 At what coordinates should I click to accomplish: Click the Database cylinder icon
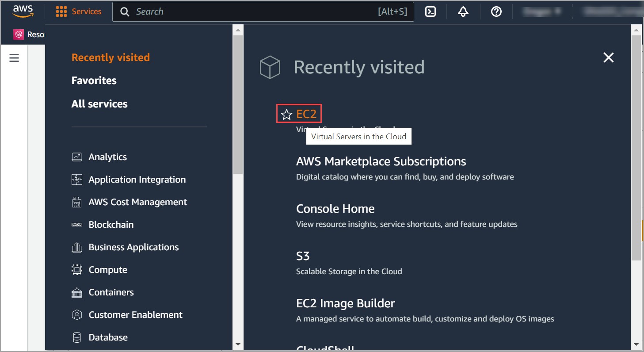pos(77,337)
